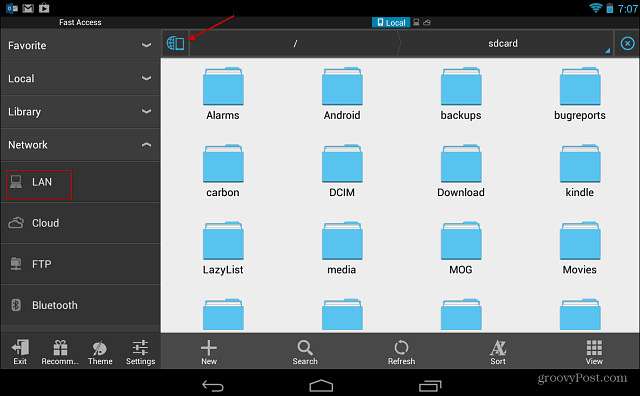Select the root slash path segment
Screen dimensions: 640x396
295,43
